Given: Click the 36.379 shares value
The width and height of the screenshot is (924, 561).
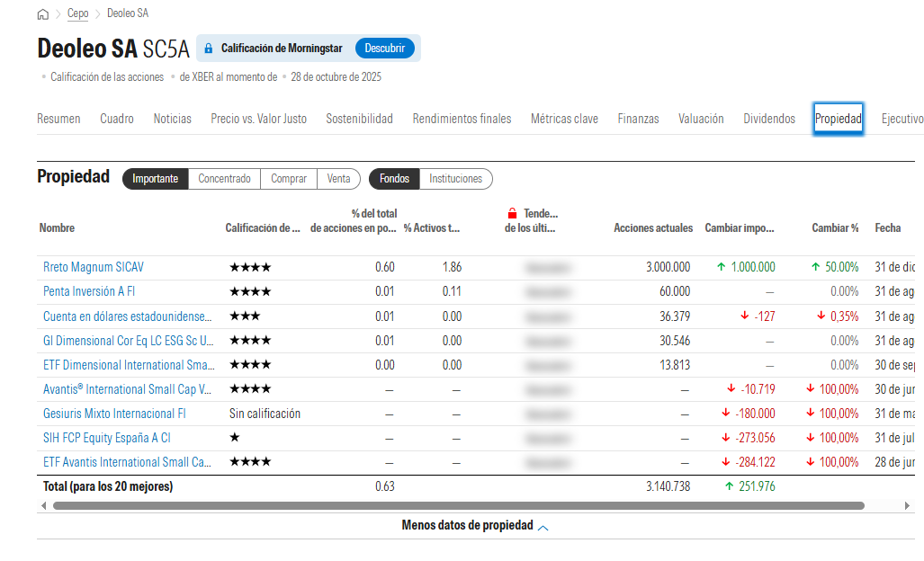Looking at the screenshot, I should [675, 316].
